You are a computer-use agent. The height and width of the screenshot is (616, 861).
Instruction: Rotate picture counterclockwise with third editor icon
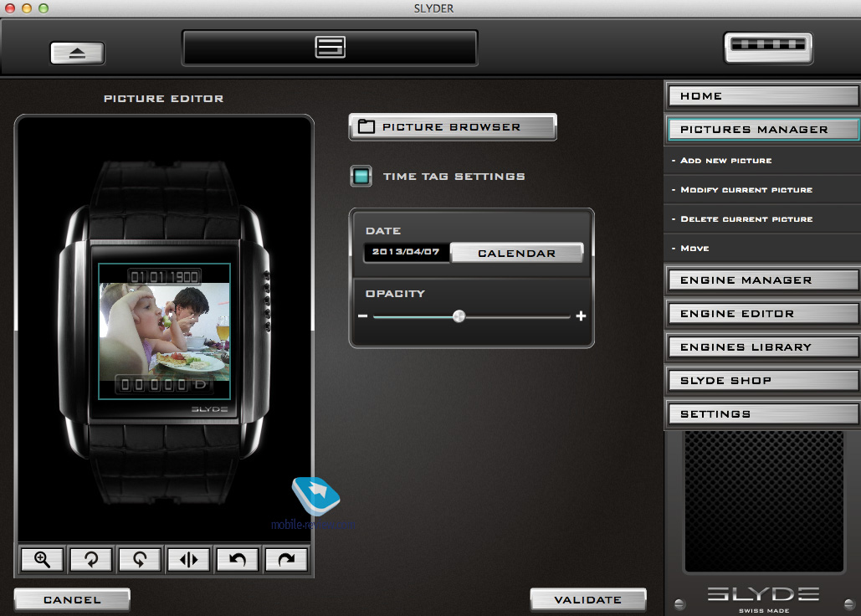140,559
